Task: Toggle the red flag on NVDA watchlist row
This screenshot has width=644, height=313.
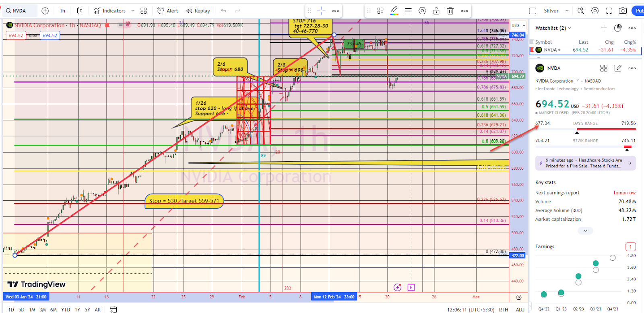Action: [532, 50]
